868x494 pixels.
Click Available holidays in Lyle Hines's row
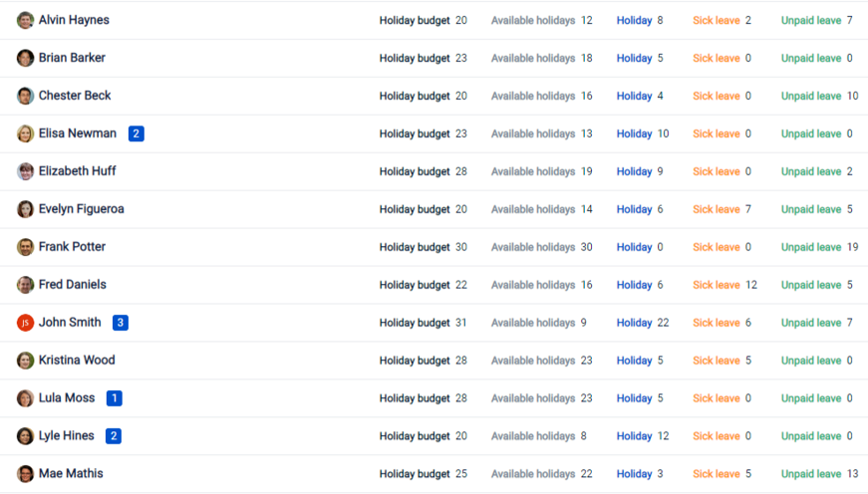(533, 436)
